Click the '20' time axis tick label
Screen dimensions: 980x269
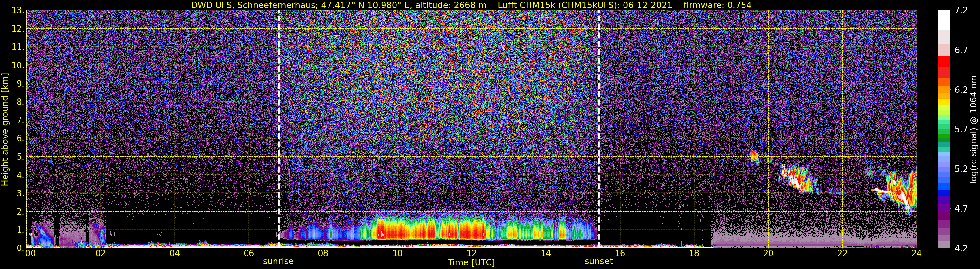768,253
